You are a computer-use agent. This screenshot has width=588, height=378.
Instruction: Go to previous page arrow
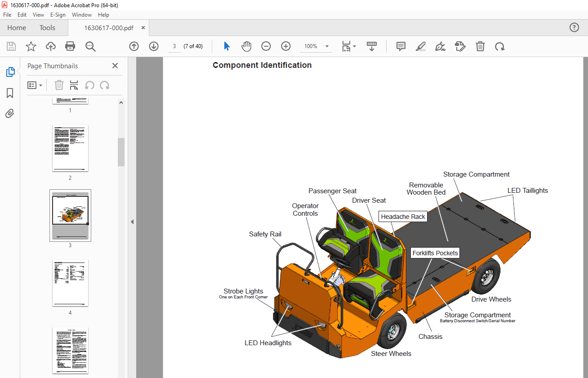(x=134, y=46)
